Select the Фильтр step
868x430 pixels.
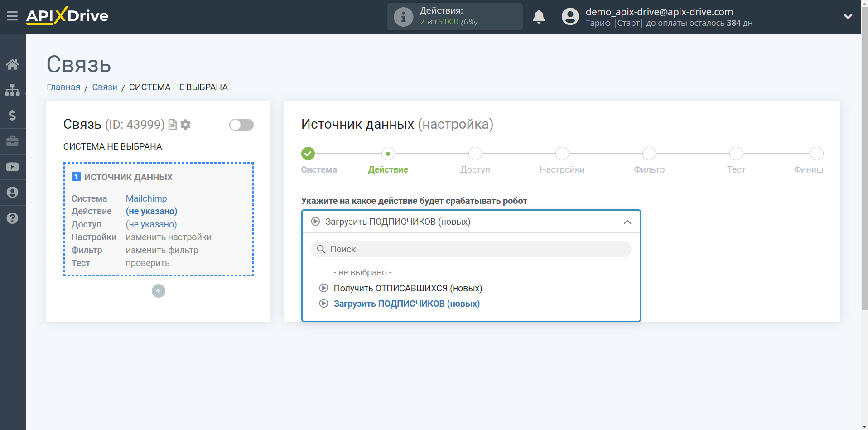(x=649, y=154)
